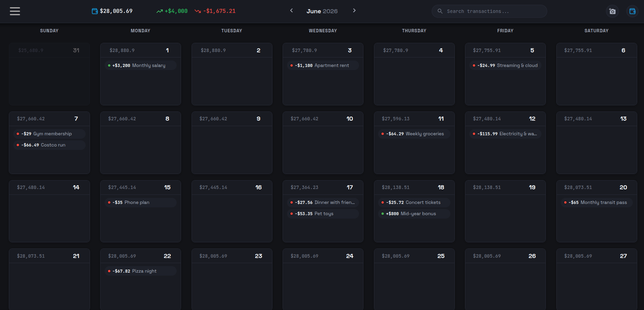Screen dimensions: 644x310
Task: Select the June 4 day cell
Action: pos(414,74)
